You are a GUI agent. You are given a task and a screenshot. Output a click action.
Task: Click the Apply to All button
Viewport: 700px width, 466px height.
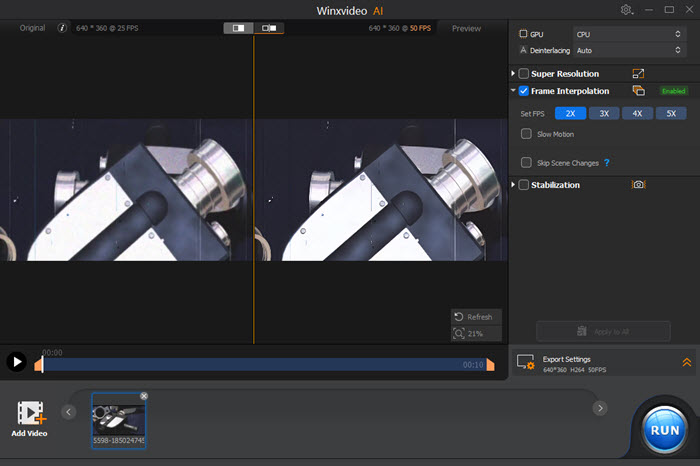click(603, 332)
